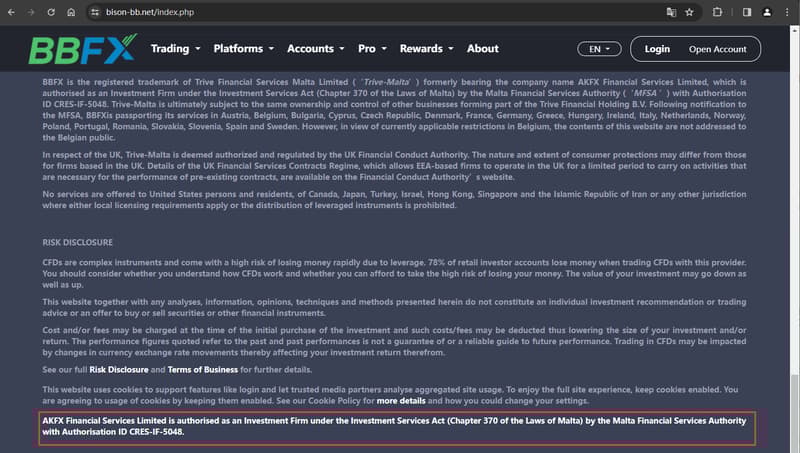Focus the address bar URL bison-bb.net
The image size is (800, 453).
coord(150,12)
